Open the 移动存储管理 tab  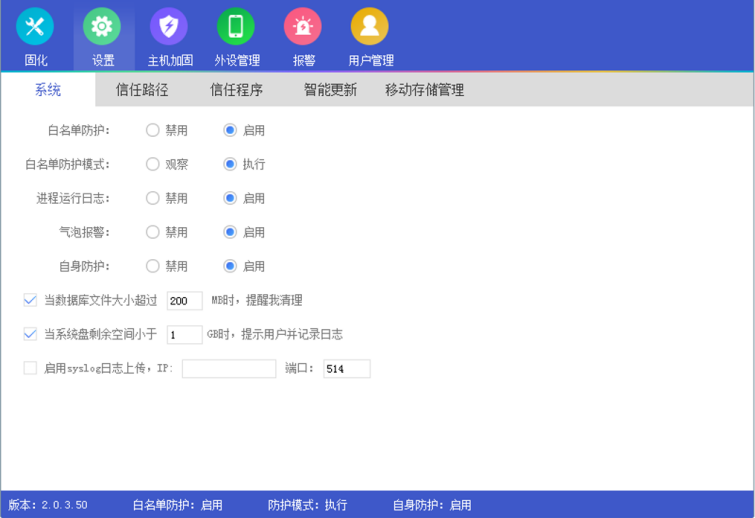coord(424,90)
